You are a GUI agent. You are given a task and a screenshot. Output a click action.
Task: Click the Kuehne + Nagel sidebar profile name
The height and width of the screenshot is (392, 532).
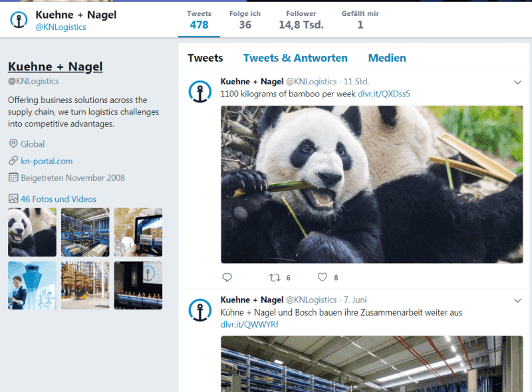[55, 66]
